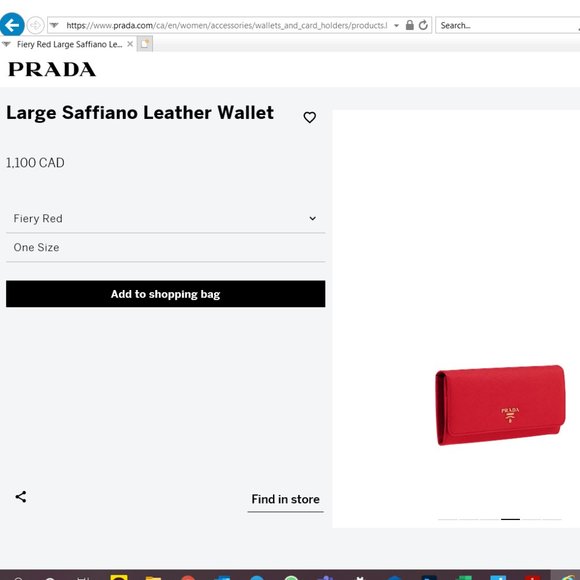This screenshot has height=580, width=580.
Task: Click Add to shopping bag button
Action: coord(166,294)
